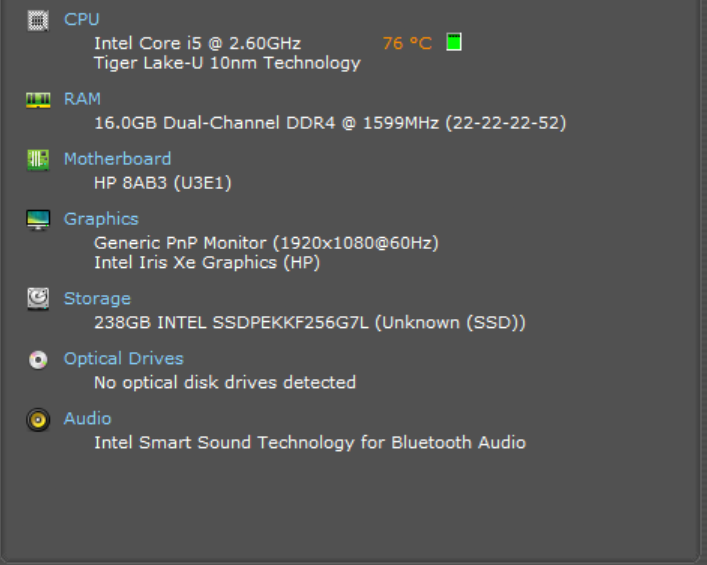The image size is (707, 565).
Task: Click the Optical Drives disc icon
Action: click(x=38, y=360)
